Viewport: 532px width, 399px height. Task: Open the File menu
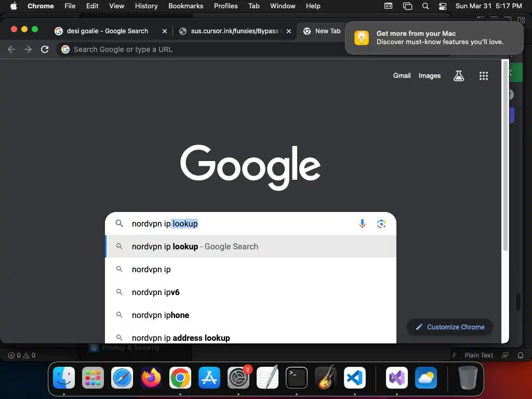[70, 6]
